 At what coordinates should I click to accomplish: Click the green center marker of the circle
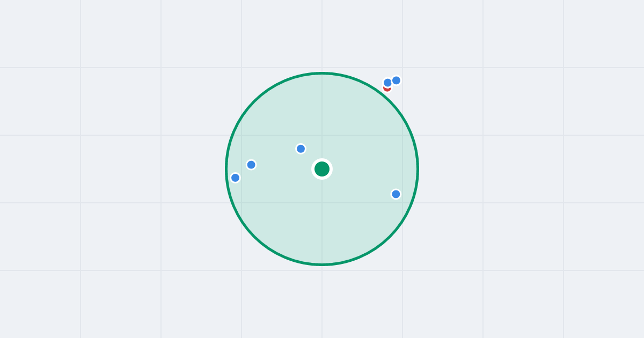point(322,169)
